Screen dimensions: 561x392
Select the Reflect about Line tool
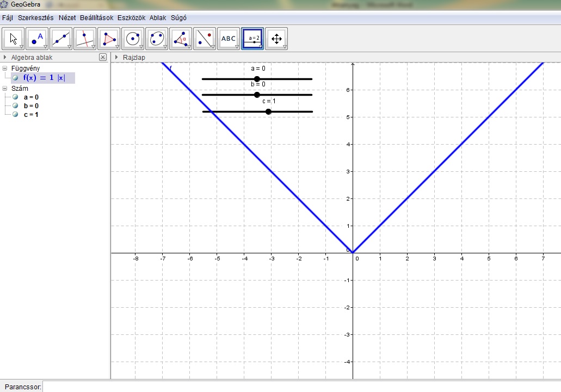tap(205, 39)
